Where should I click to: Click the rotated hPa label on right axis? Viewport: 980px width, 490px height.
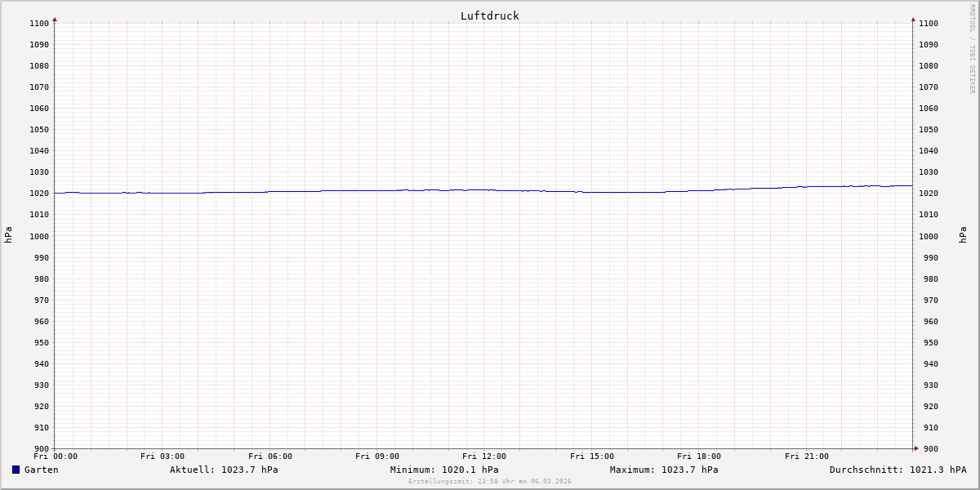[x=963, y=235]
